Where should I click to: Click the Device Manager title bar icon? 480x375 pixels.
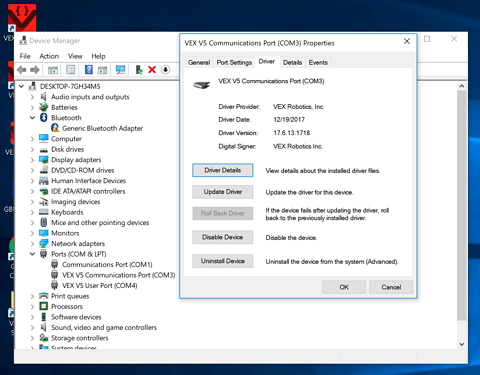point(23,41)
